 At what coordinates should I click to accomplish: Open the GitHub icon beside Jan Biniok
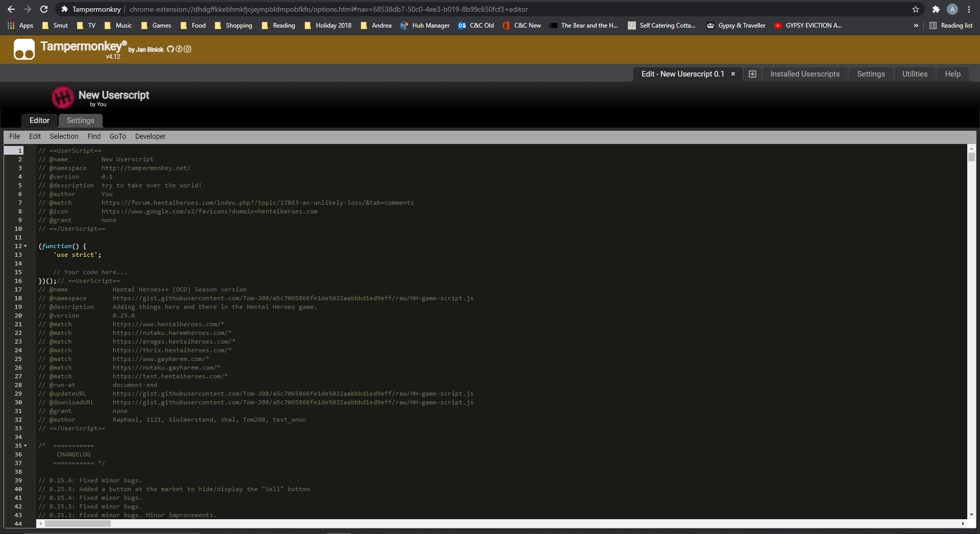coord(170,49)
